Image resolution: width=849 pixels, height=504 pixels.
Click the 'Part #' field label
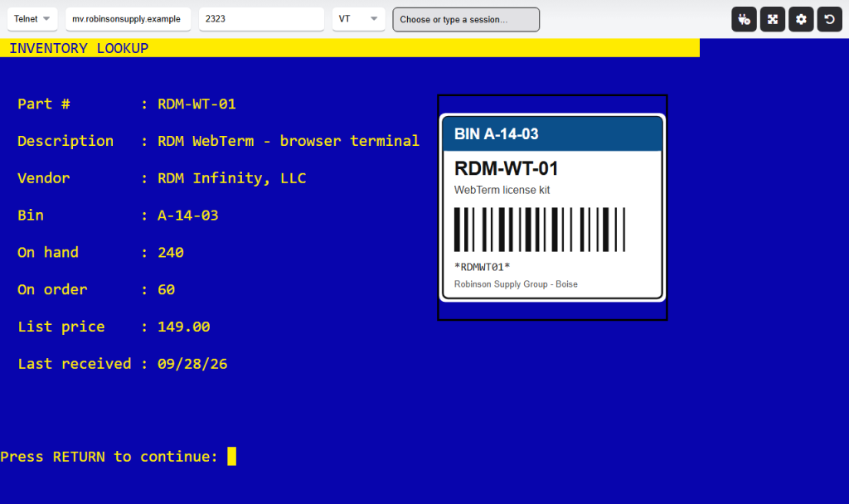click(44, 104)
